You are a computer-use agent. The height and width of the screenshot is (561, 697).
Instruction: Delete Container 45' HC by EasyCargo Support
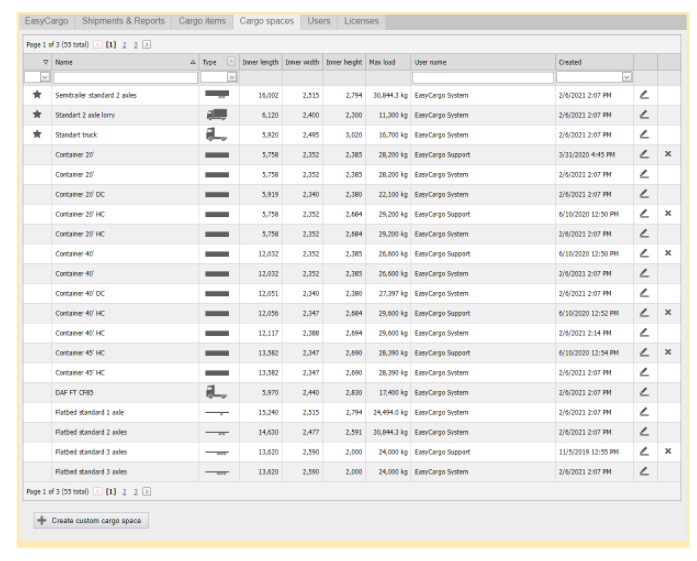click(668, 352)
